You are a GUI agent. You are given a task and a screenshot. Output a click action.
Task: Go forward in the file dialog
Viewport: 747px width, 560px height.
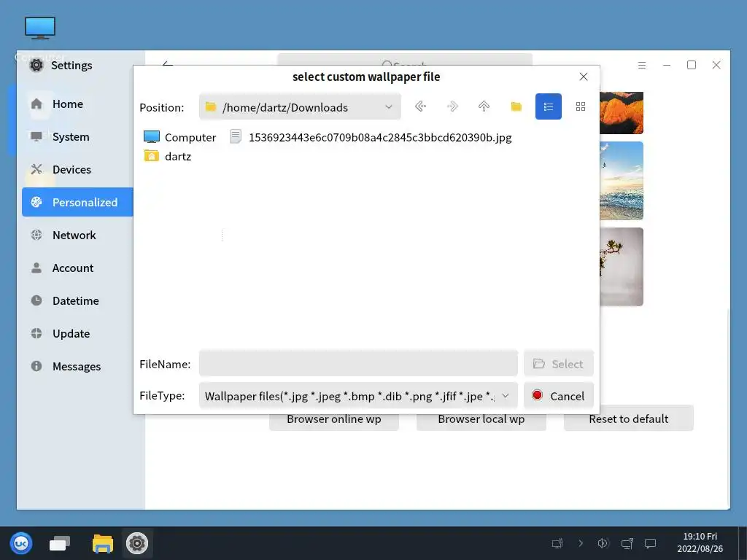452,106
